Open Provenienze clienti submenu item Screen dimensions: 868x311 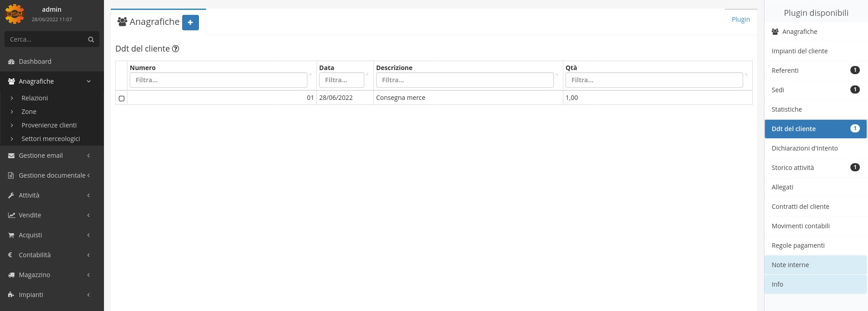coord(49,125)
